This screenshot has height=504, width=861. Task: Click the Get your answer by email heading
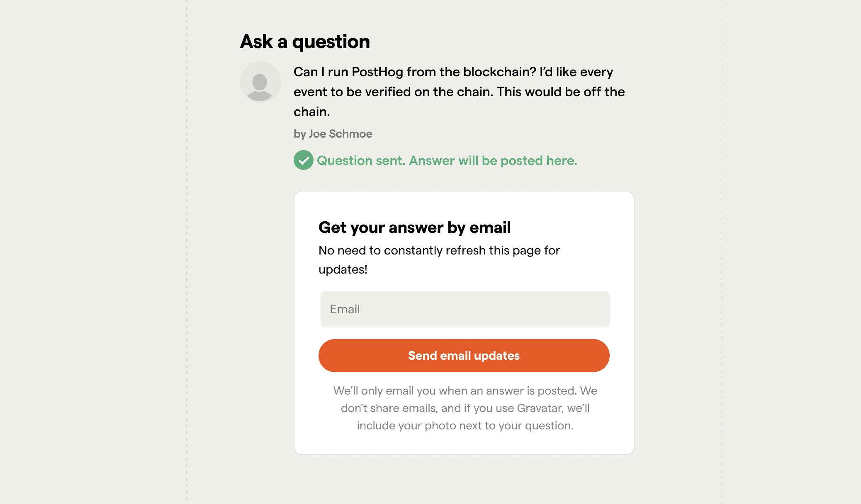414,227
